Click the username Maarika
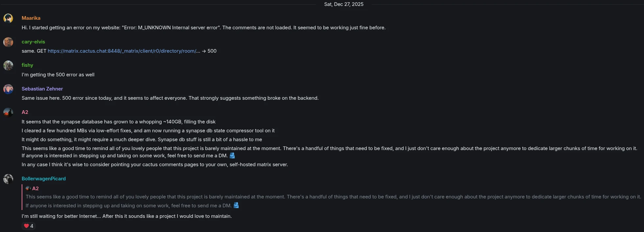644x232 pixels. (31, 18)
